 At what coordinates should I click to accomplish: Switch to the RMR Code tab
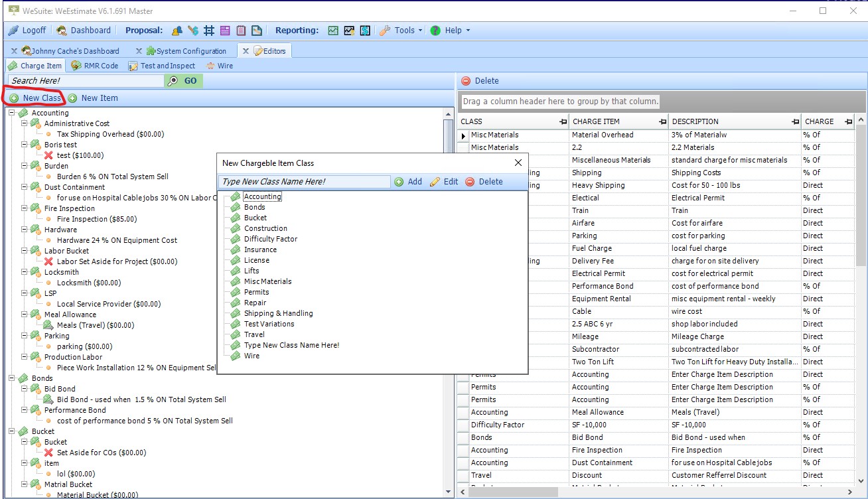pos(94,66)
